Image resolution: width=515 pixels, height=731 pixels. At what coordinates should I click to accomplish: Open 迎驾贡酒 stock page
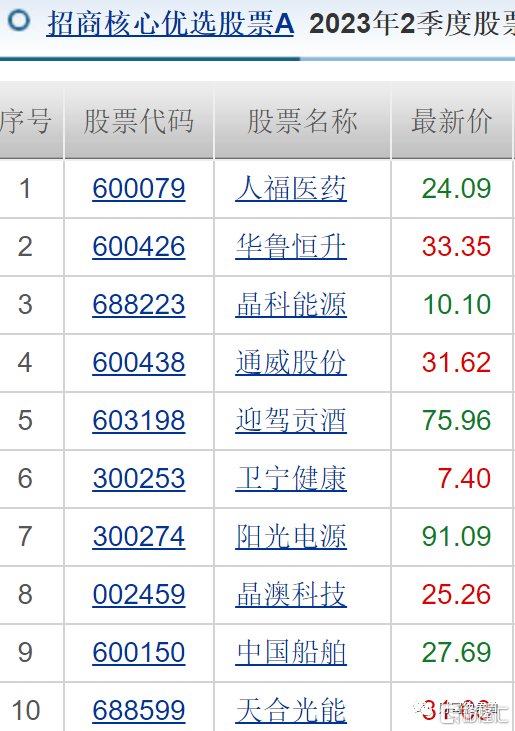[x=291, y=421]
